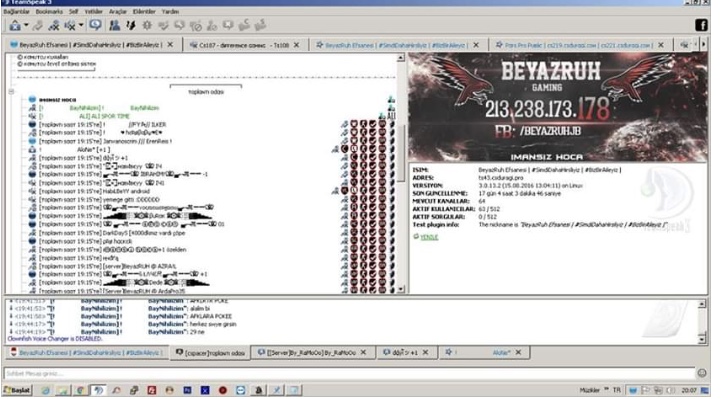Select the 'toplavn odası' spacer row
Image resolution: width=723 pixels, height=399 pixels.
(206, 92)
